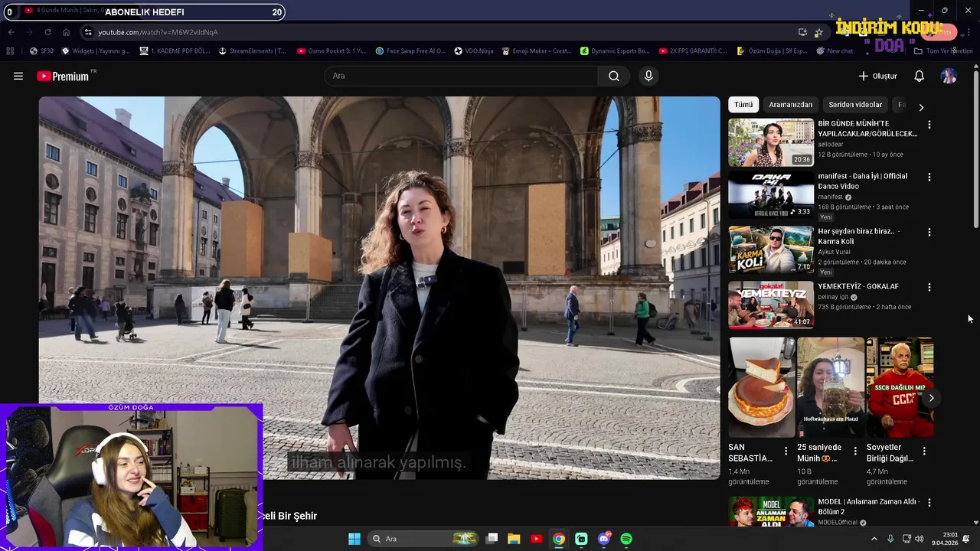Open options for Sovyetler Birliği short
Image resolution: width=980 pixels, height=551 pixels.
(924, 452)
